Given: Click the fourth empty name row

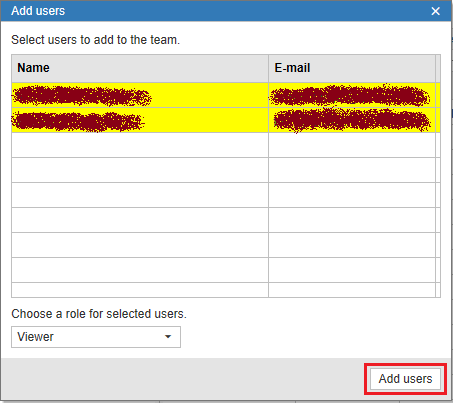Looking at the screenshot, I should click(140, 170).
